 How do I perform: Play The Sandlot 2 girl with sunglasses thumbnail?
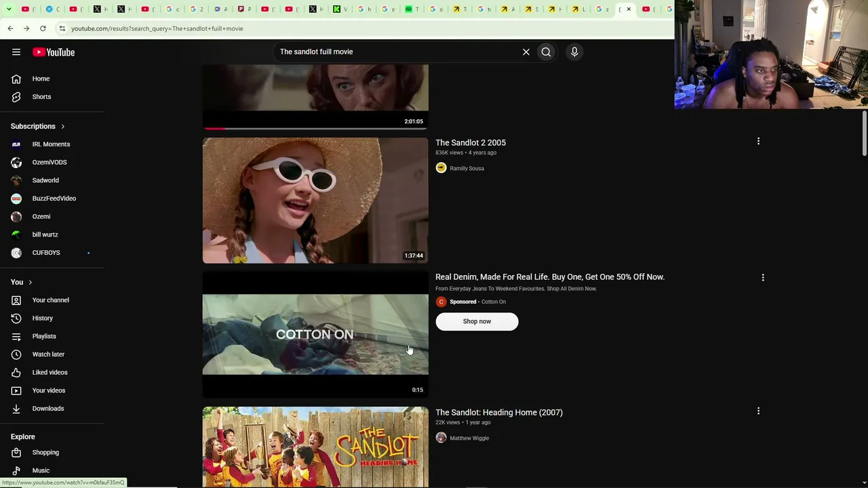tap(315, 201)
